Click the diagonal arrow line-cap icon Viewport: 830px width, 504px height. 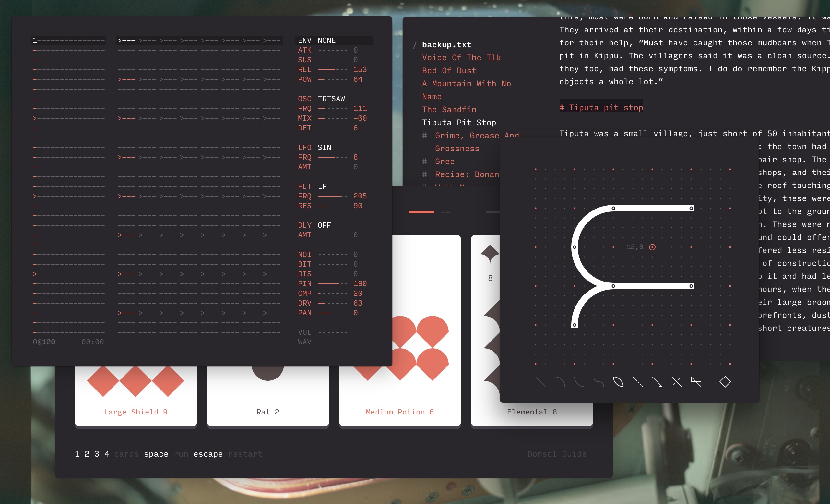tap(657, 382)
